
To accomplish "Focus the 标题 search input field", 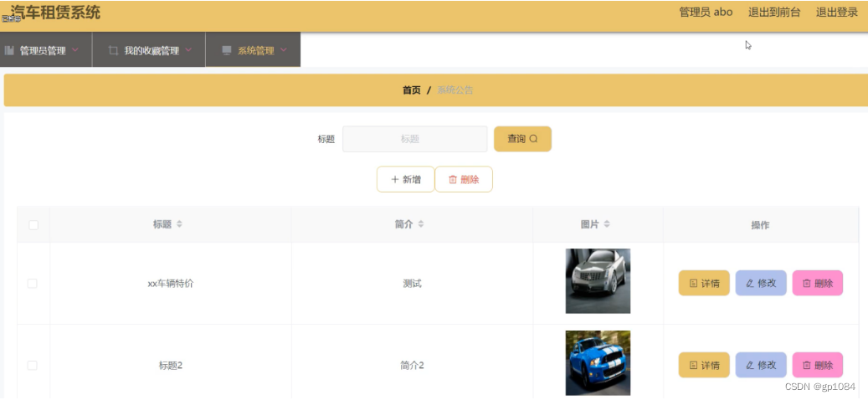I will coord(414,139).
